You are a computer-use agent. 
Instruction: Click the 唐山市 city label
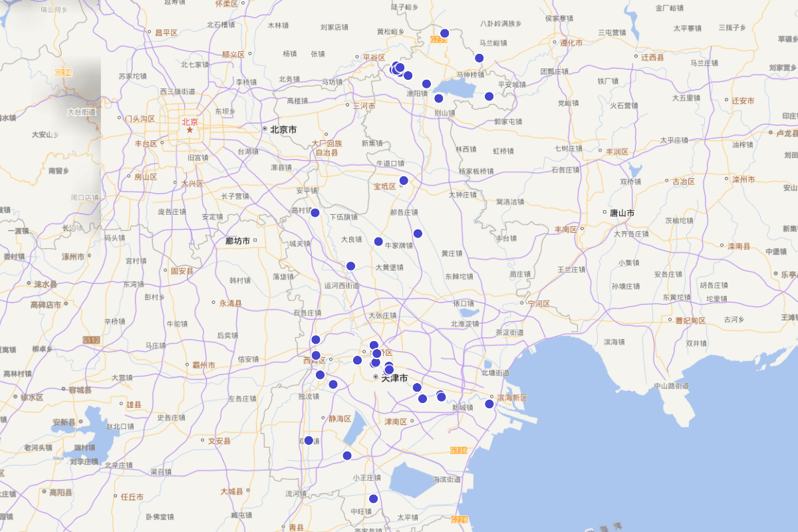[x=622, y=213]
